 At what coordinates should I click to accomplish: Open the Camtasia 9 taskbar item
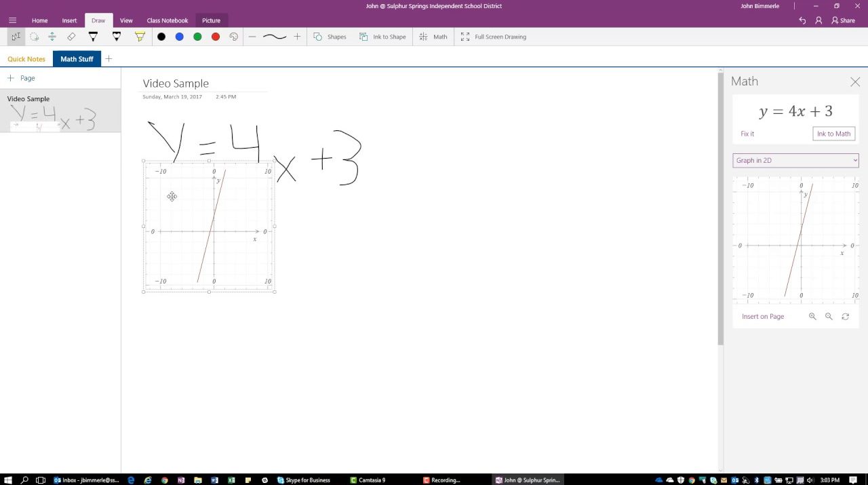click(368, 480)
